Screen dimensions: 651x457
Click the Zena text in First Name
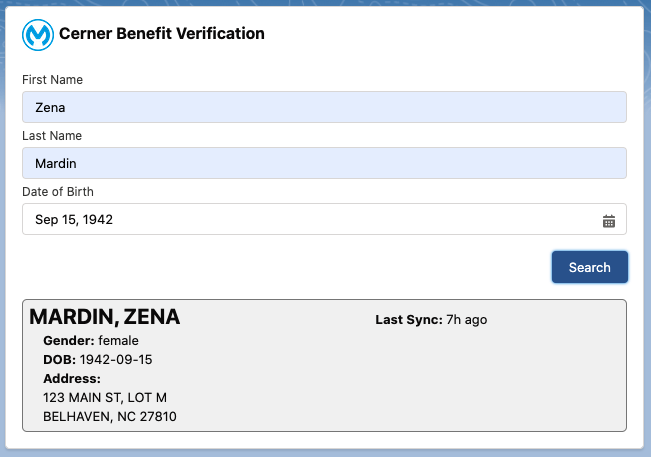50,108
